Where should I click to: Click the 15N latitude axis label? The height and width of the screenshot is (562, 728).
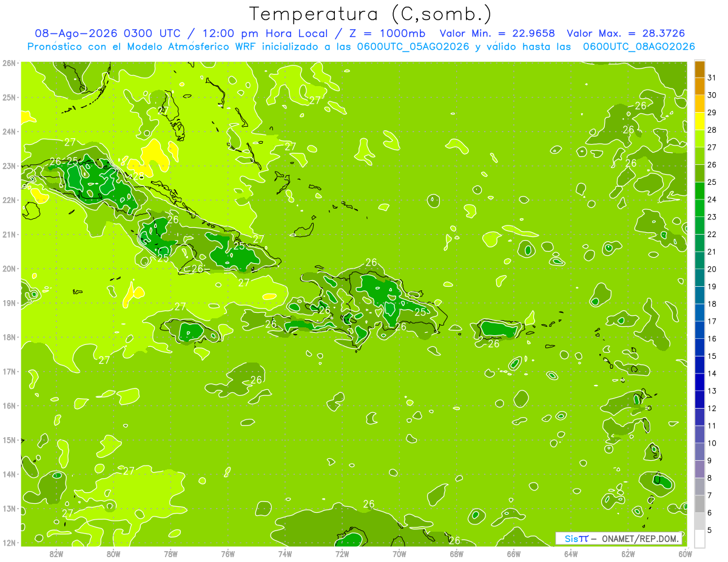point(9,440)
